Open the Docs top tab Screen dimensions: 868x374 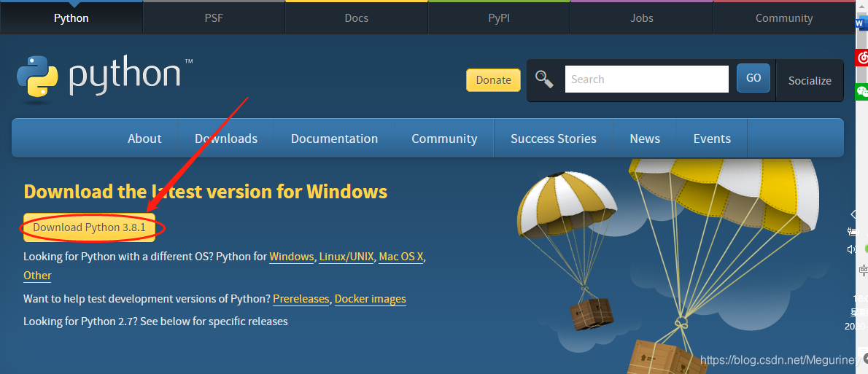pyautogui.click(x=357, y=17)
